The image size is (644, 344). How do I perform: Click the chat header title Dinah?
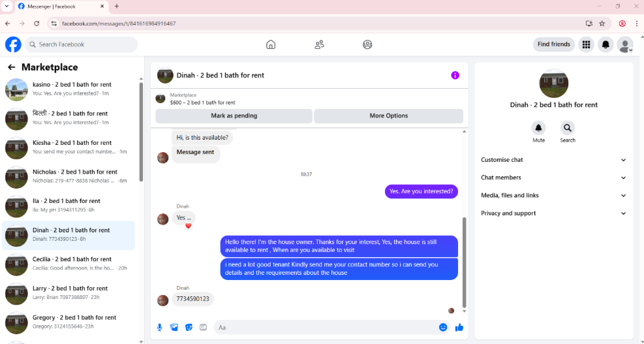click(x=220, y=75)
